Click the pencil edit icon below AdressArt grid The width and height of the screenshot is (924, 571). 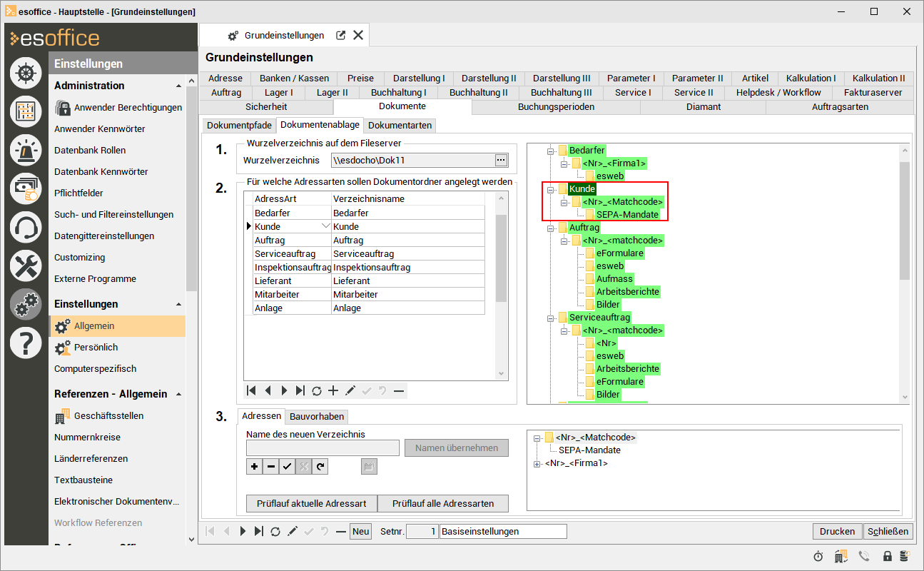point(350,390)
